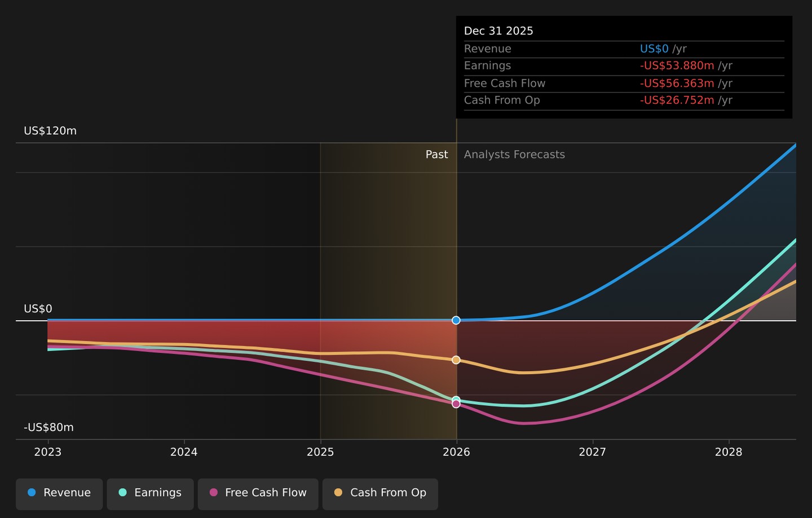Select the orange Cash From Op data point
The image size is (812, 518).
click(456, 360)
